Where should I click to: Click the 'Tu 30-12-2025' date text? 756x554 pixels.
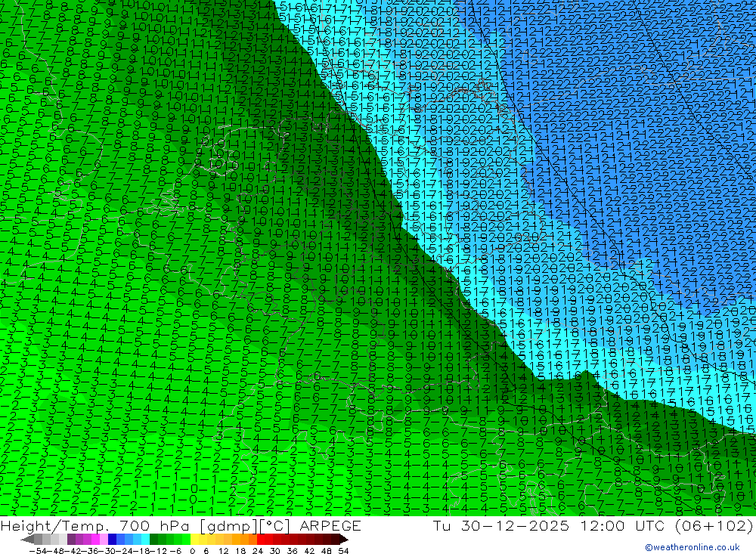pyautogui.click(x=501, y=525)
